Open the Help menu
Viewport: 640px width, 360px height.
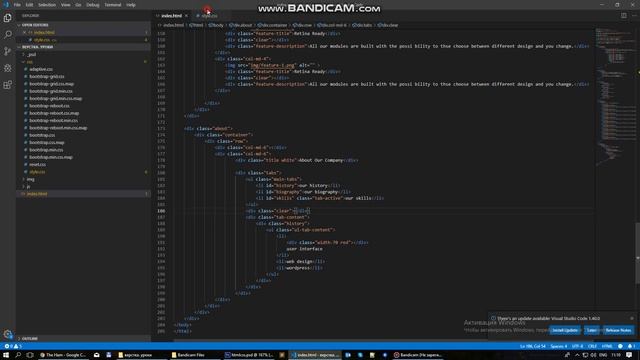coord(131,5)
